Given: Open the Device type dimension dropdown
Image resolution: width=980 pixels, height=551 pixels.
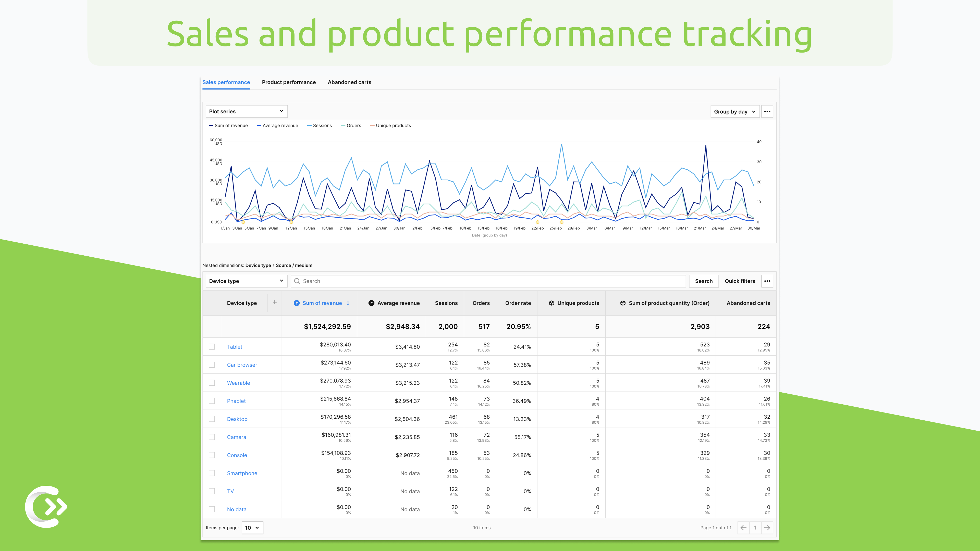Looking at the screenshot, I should (x=247, y=281).
